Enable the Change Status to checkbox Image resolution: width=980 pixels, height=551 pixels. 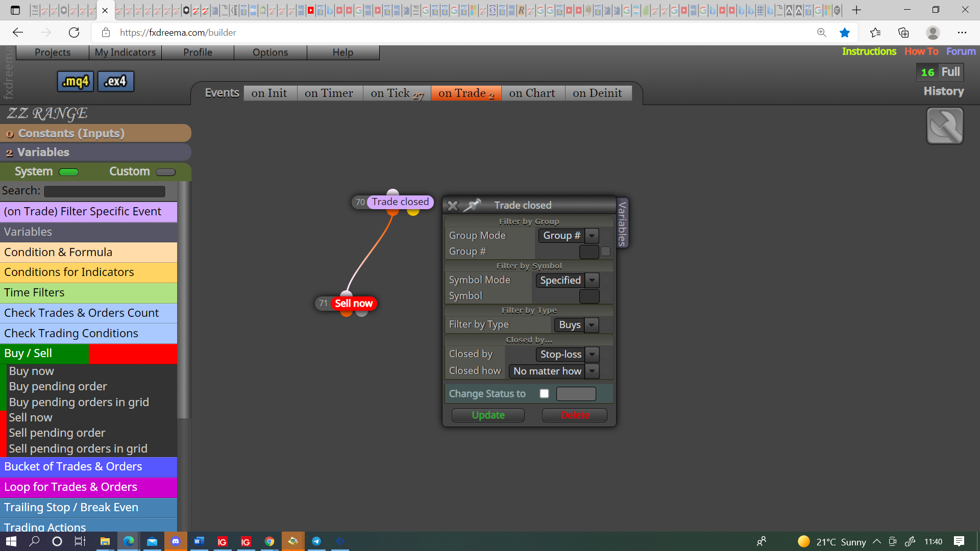[x=544, y=393]
